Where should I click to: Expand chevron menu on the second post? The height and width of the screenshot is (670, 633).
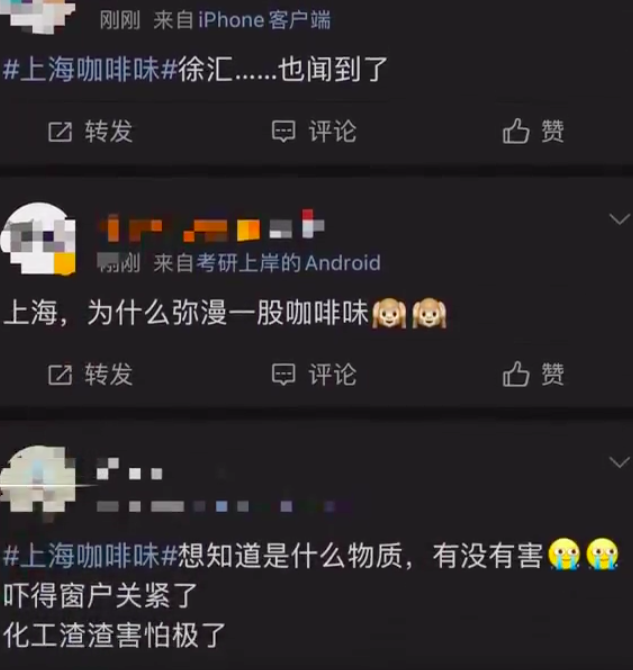[619, 219]
